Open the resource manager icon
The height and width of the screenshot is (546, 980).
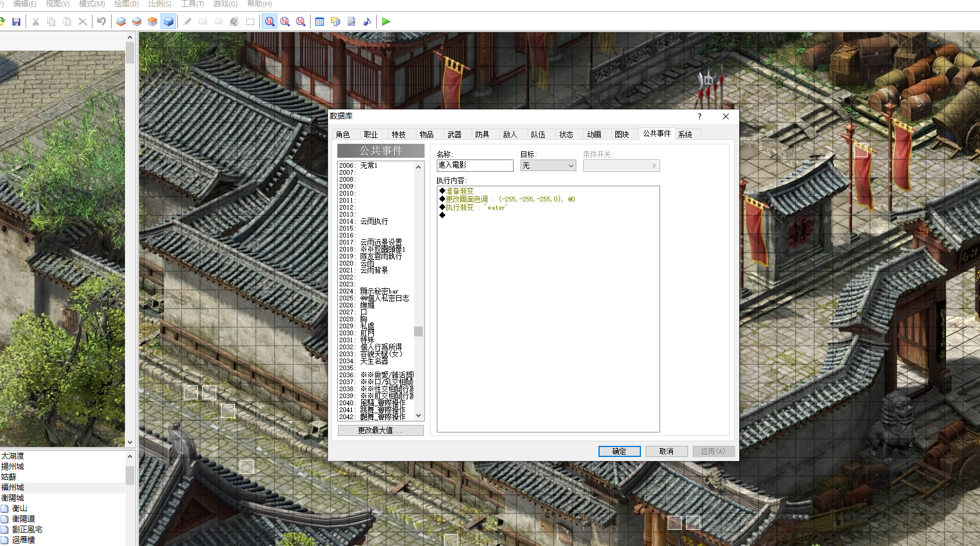point(336,22)
